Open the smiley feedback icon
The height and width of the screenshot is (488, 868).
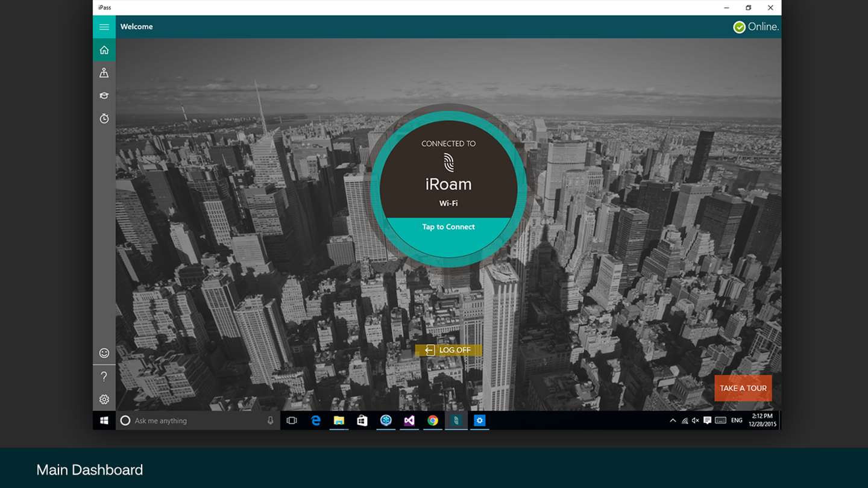click(x=104, y=353)
